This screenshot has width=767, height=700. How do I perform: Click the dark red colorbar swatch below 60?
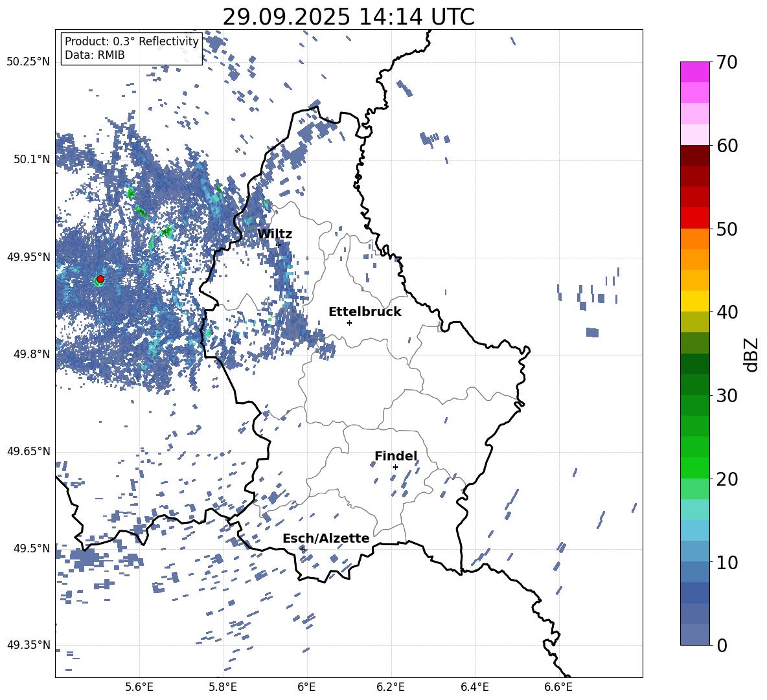(x=695, y=155)
